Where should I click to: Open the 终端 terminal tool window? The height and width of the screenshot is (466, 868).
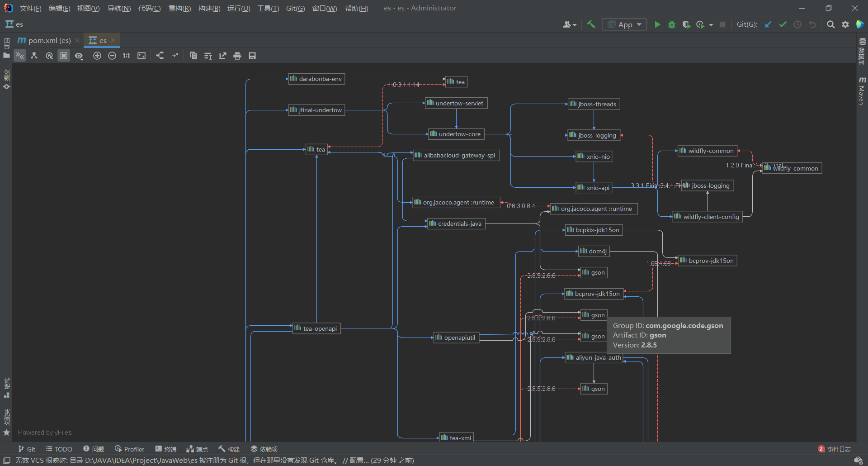[x=165, y=449]
